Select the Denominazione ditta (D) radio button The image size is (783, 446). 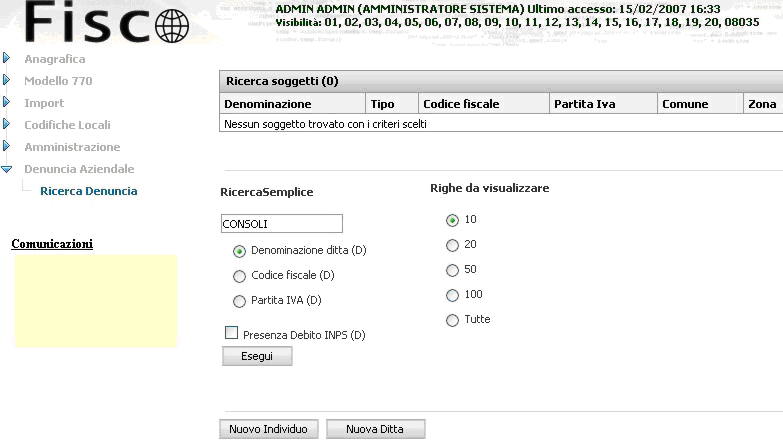[239, 251]
